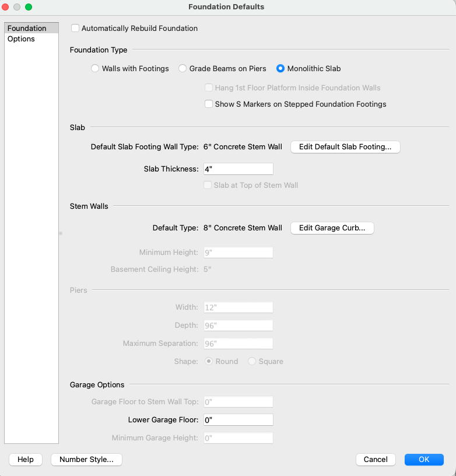Select Walls with Footings foundation type
This screenshot has height=476, width=456.
[x=96, y=69]
